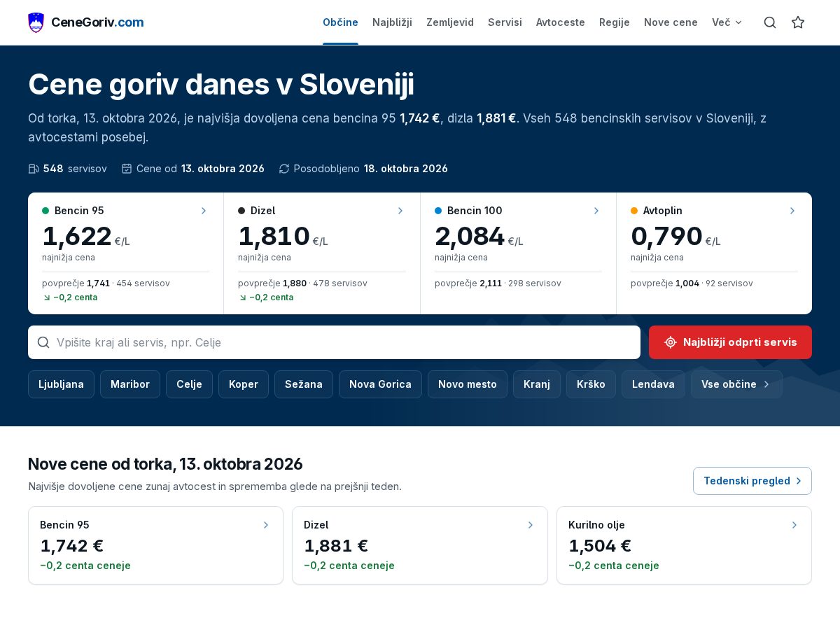Select the Ljubljana chip
Image resolution: width=840 pixels, height=630 pixels.
click(x=61, y=384)
